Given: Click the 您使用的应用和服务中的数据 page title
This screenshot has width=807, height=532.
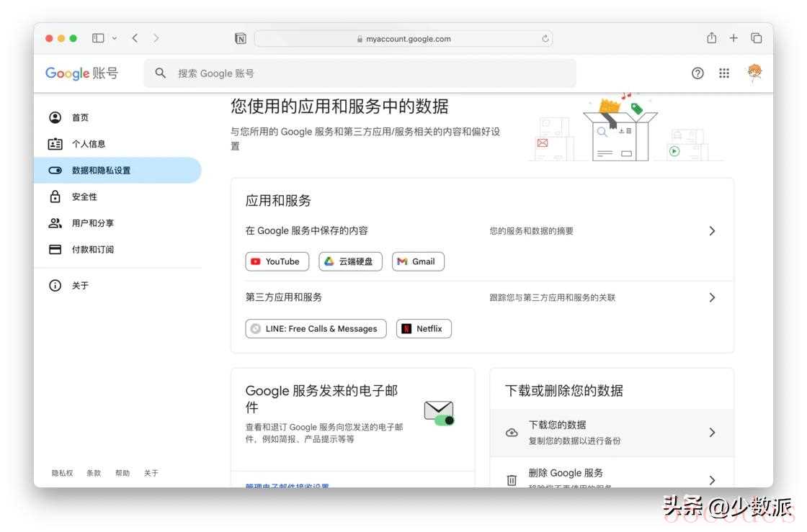Looking at the screenshot, I should pyautogui.click(x=339, y=107).
